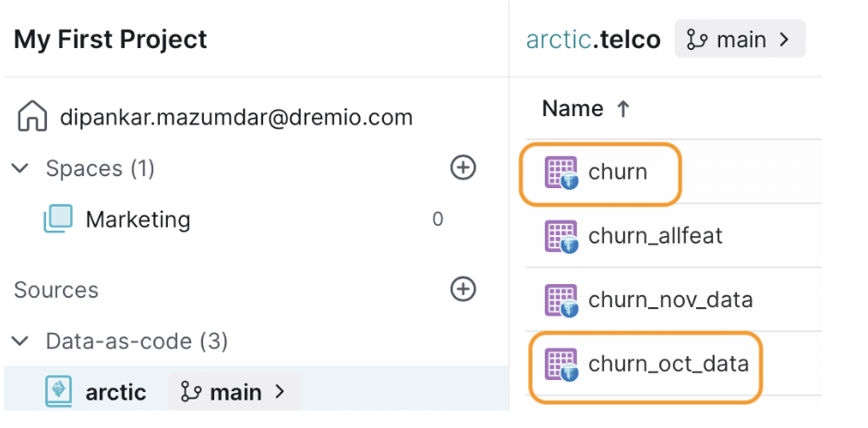Collapse the Spaces (1) section

click(x=21, y=168)
